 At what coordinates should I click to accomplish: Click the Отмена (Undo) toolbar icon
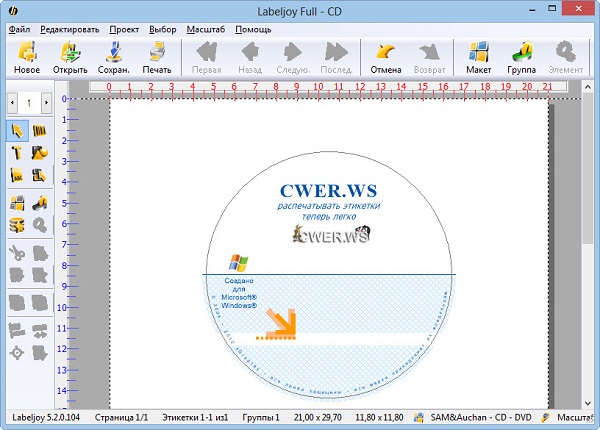click(385, 57)
